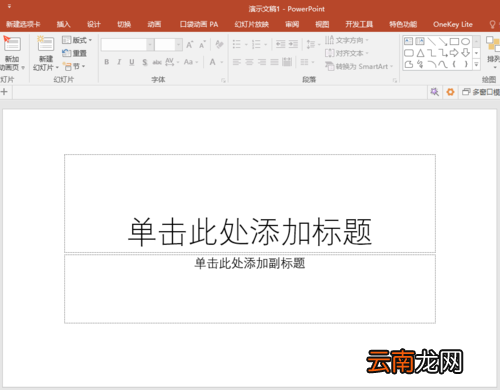This screenshot has width=500, height=390.
Task: Increase list indent level
Action: tap(293, 44)
